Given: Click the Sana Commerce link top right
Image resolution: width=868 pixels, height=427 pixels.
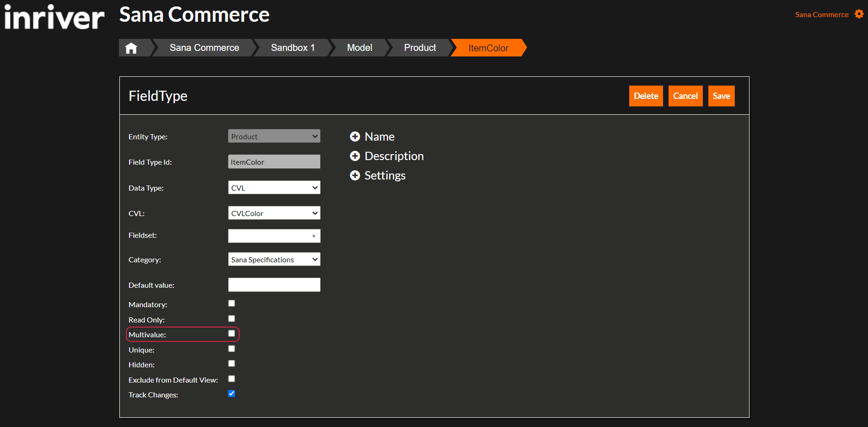Looking at the screenshot, I should coord(822,15).
